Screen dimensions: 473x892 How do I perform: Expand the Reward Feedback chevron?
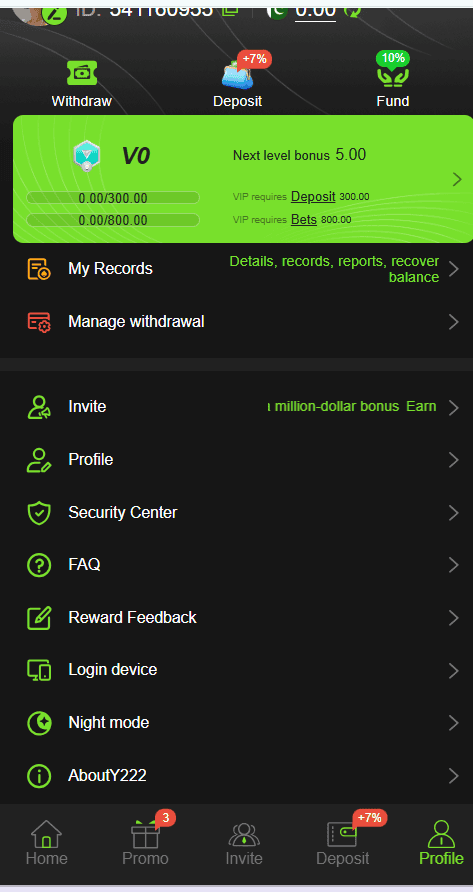tap(454, 618)
